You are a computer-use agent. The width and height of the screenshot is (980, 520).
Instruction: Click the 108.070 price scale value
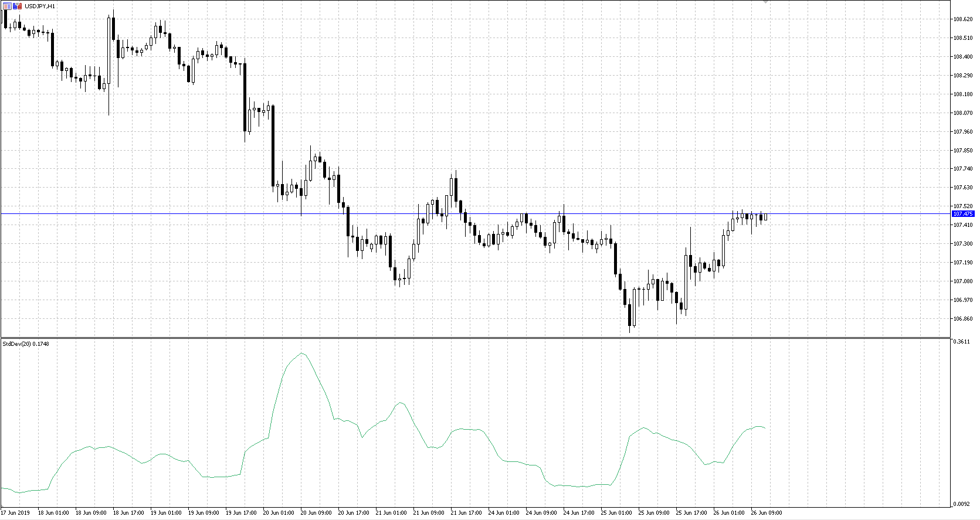[964, 113]
